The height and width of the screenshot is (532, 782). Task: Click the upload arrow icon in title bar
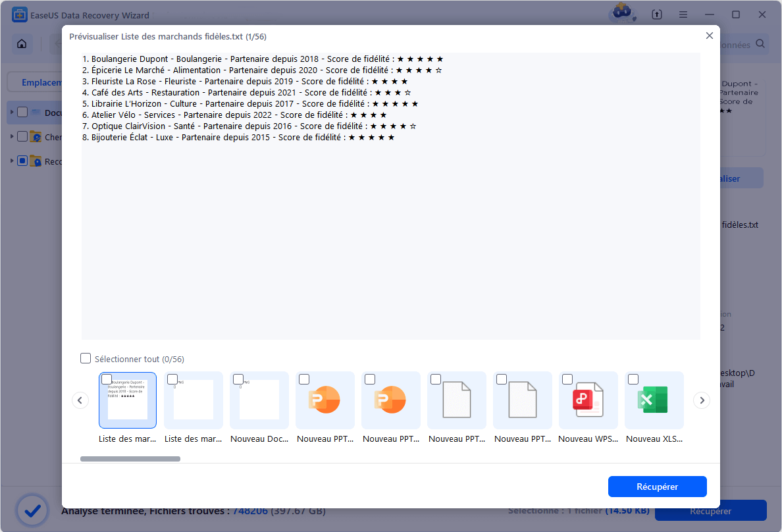[x=657, y=14]
